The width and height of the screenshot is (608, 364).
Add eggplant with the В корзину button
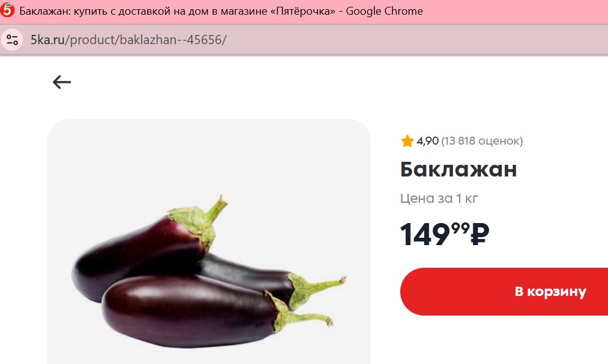point(504,292)
